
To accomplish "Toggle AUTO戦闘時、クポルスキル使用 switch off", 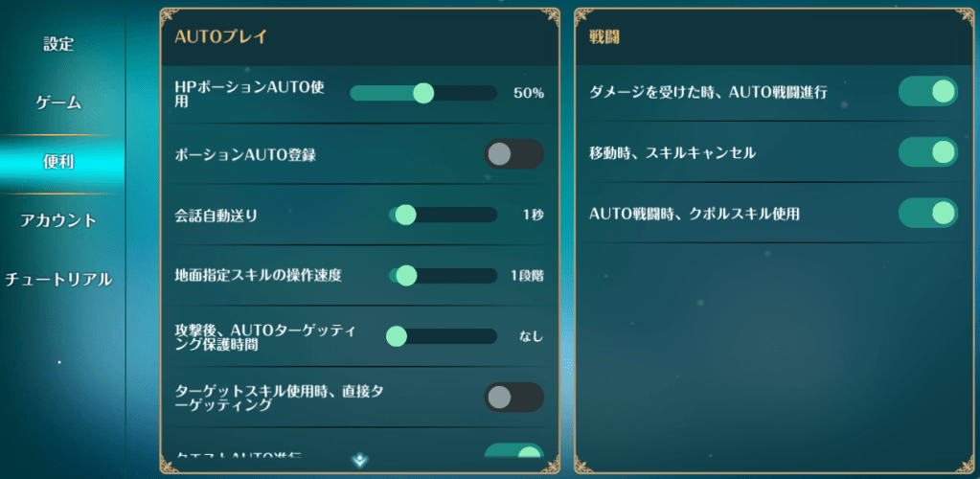I will click(x=927, y=213).
